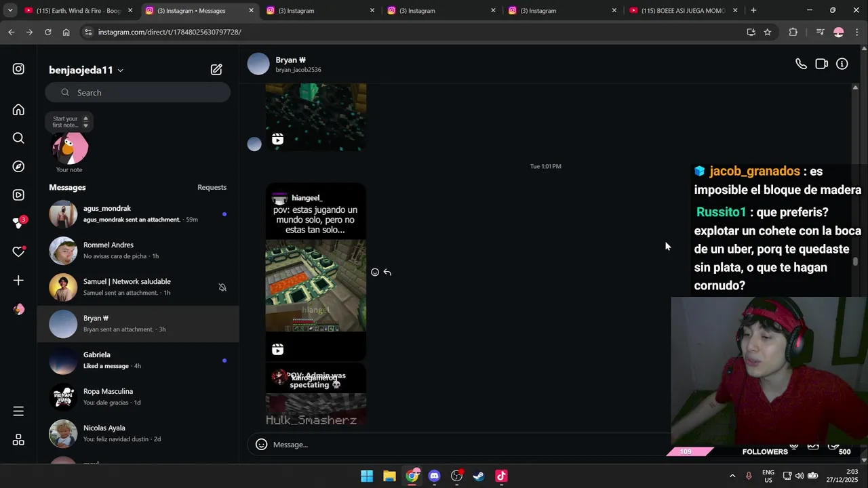Open emoji picker in message box
This screenshot has height=488, width=868.
261,445
